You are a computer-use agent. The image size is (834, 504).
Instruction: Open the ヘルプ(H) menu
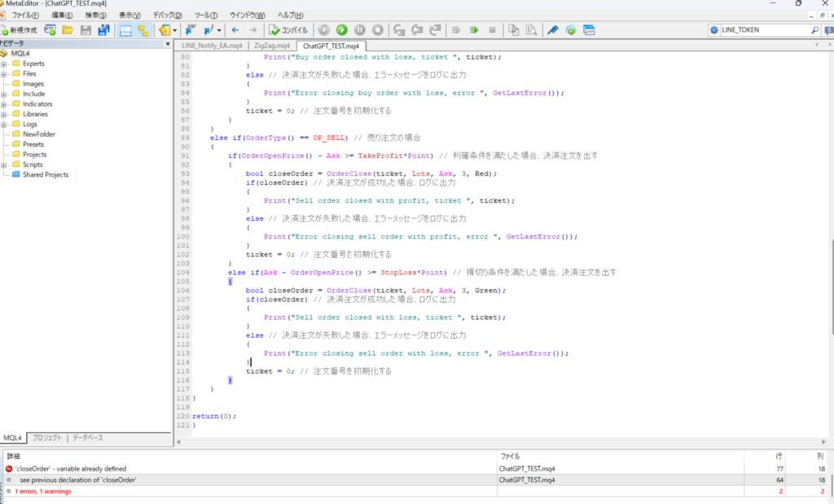pyautogui.click(x=291, y=15)
